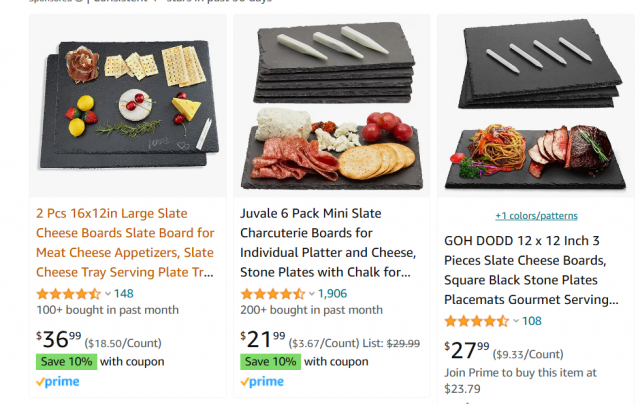
Task: Click Prime logo under Juvale product
Action: coord(262,382)
